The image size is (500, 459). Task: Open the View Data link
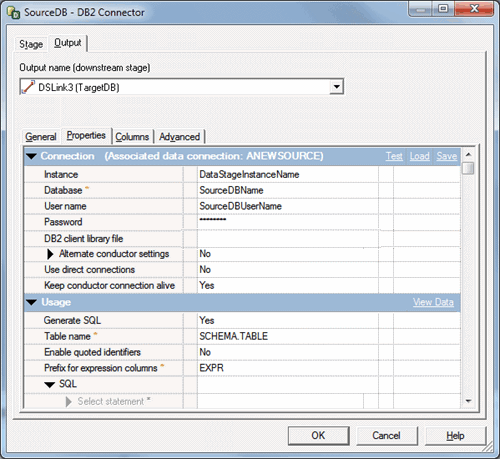[x=433, y=302]
